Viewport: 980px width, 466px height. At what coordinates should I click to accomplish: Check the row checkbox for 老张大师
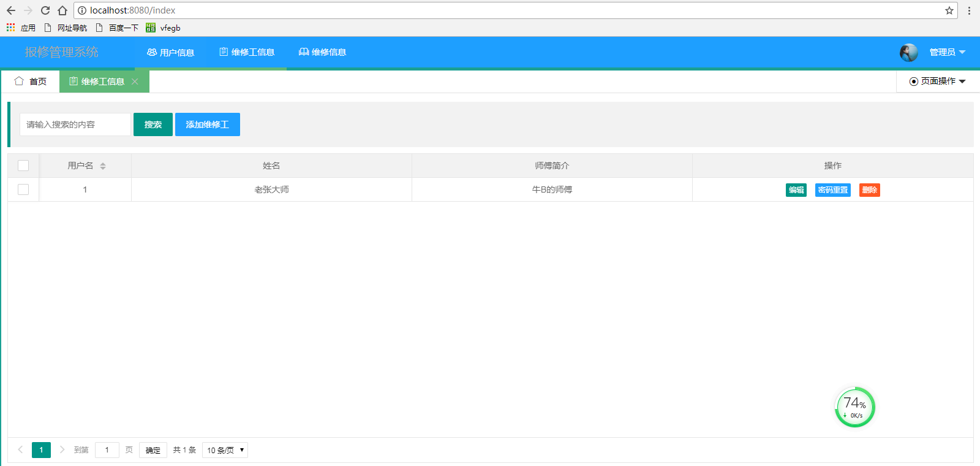pos(23,189)
